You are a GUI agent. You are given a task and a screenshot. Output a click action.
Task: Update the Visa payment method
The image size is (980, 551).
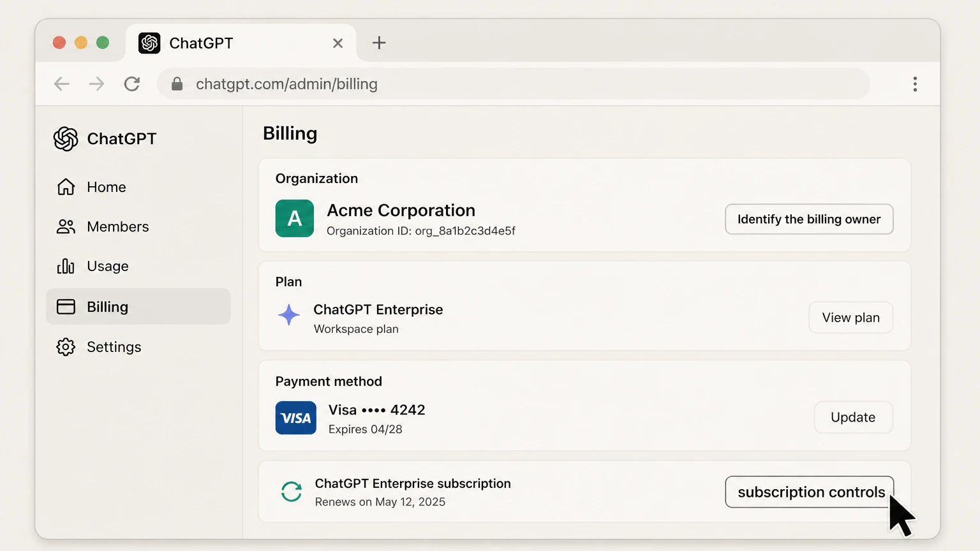click(x=853, y=417)
